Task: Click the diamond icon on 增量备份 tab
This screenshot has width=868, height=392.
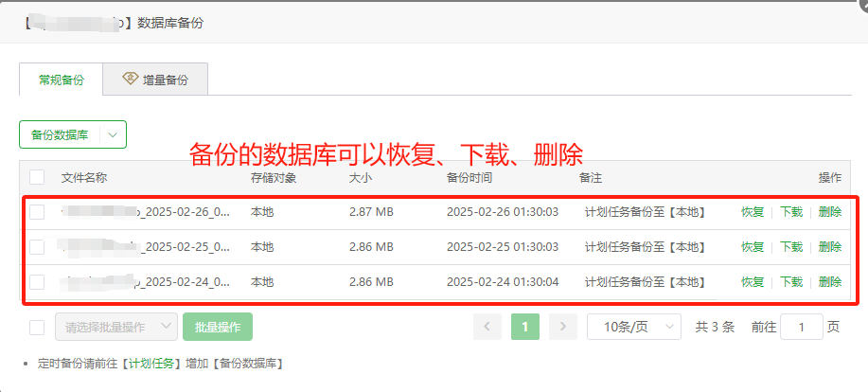Action: pyautogui.click(x=131, y=80)
